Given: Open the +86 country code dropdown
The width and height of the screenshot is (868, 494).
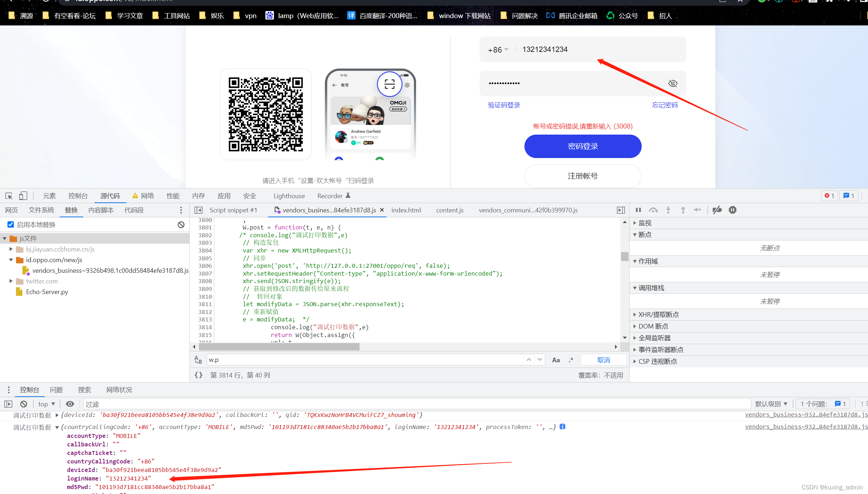Looking at the screenshot, I should tap(498, 50).
